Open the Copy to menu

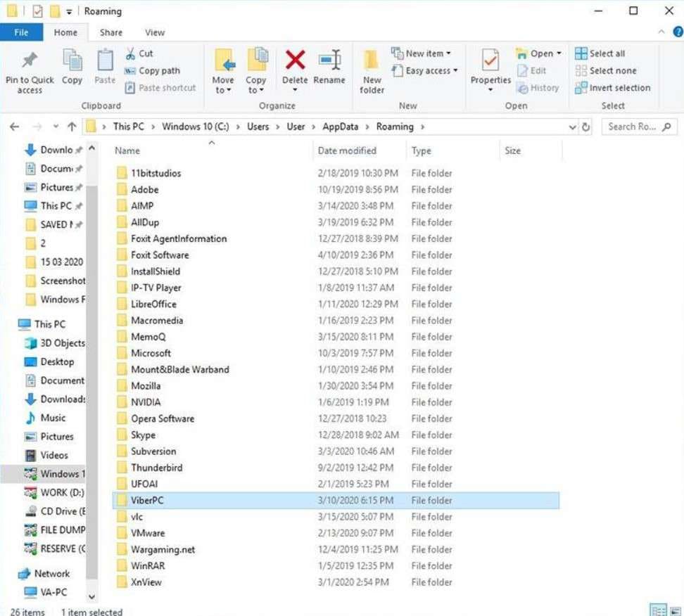[255, 71]
